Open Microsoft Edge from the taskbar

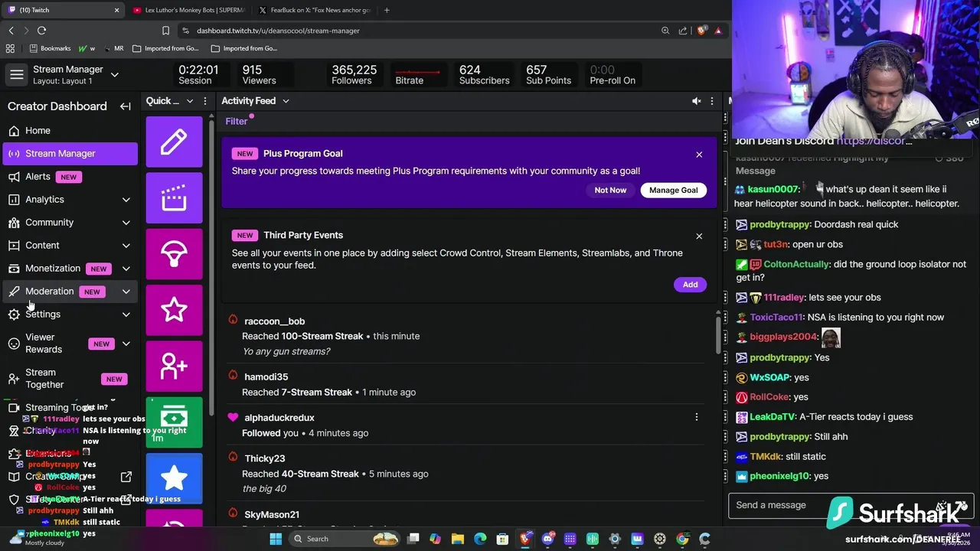[x=480, y=539]
